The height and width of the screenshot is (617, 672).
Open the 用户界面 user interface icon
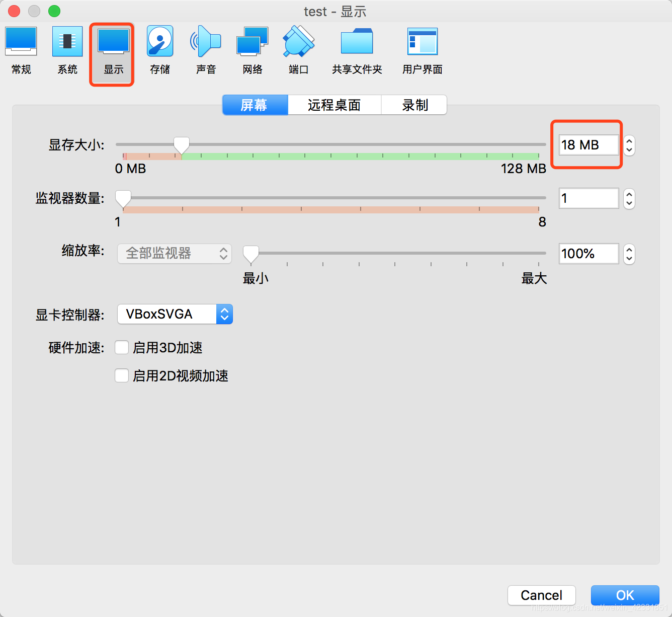pyautogui.click(x=423, y=50)
